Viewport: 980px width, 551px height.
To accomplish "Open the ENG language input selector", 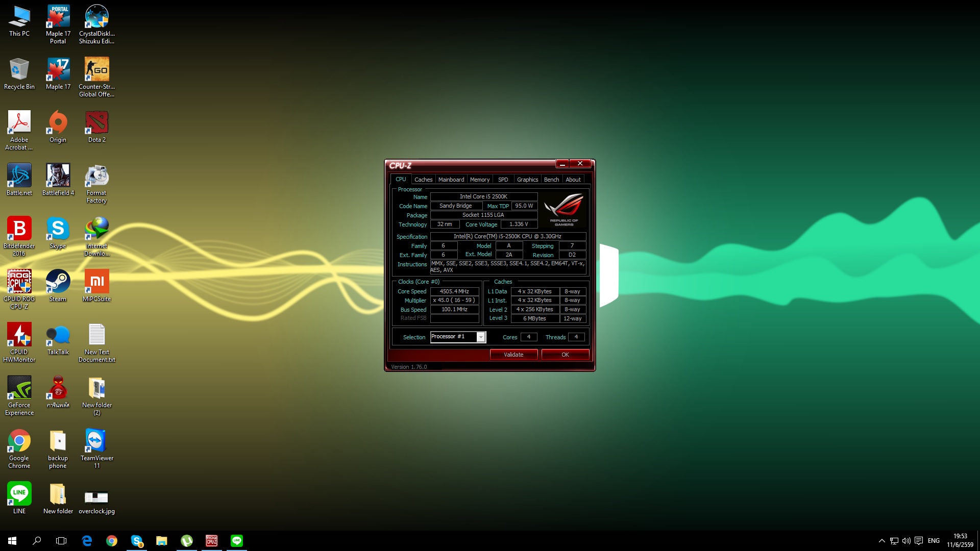I will pyautogui.click(x=934, y=541).
